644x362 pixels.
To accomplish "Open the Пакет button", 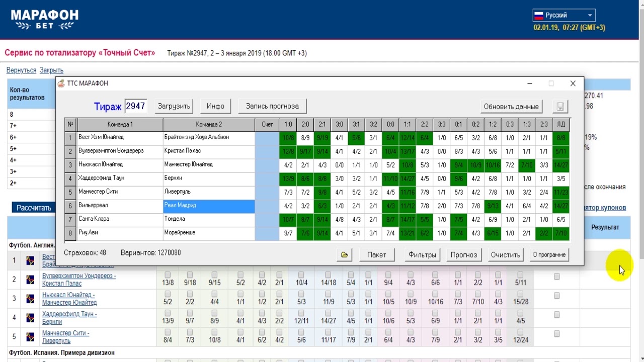I will pyautogui.click(x=376, y=255).
